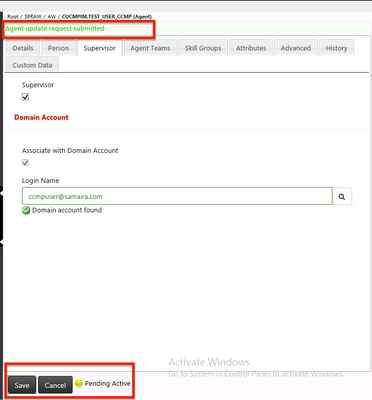372x400 pixels.
Task: Open the Skill Groups tab
Action: pos(203,48)
